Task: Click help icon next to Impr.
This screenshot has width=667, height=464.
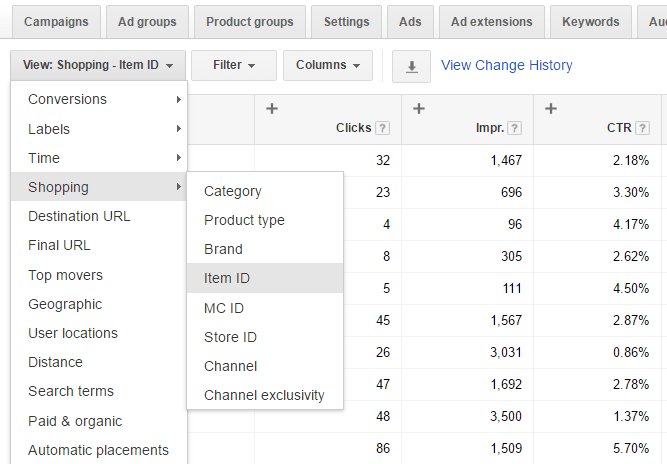Action: (514, 128)
